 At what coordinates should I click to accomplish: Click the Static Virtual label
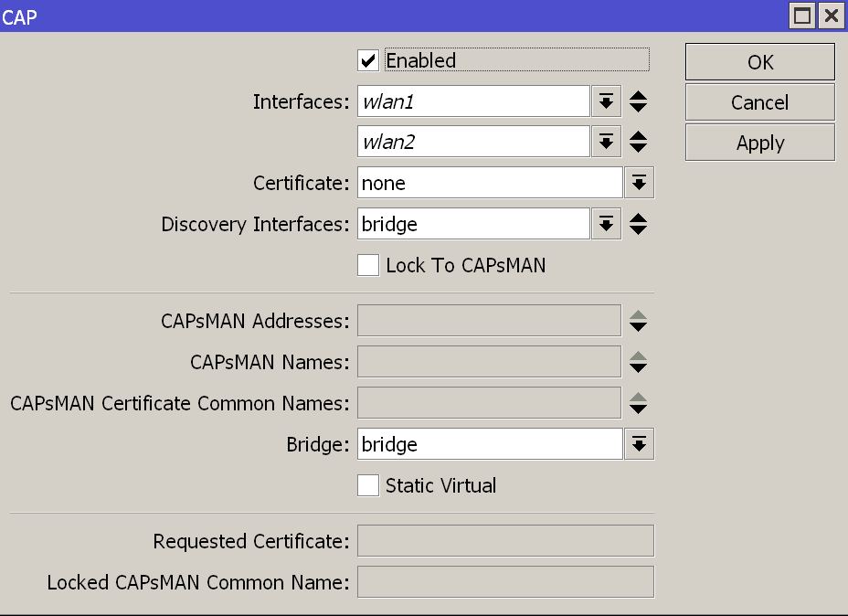click(x=440, y=485)
